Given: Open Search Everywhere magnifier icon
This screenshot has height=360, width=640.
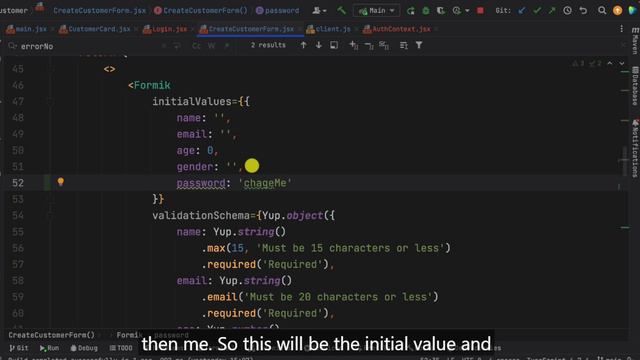Looking at the screenshot, I should coord(602,11).
